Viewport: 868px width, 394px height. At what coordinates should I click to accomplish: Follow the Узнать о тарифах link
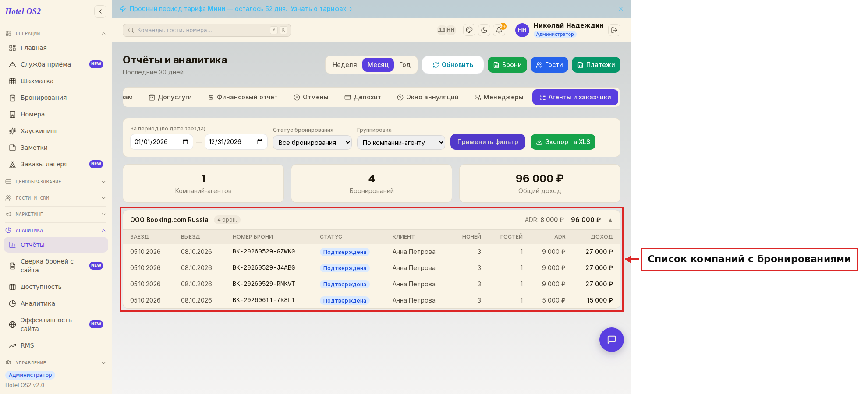[319, 9]
